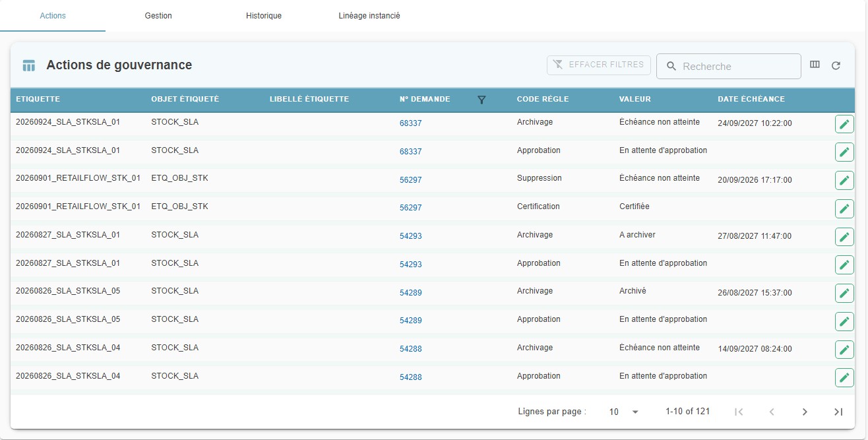Screen dimensions: 868x440
Task: Click the Effacer Filtres button
Action: coord(599,65)
